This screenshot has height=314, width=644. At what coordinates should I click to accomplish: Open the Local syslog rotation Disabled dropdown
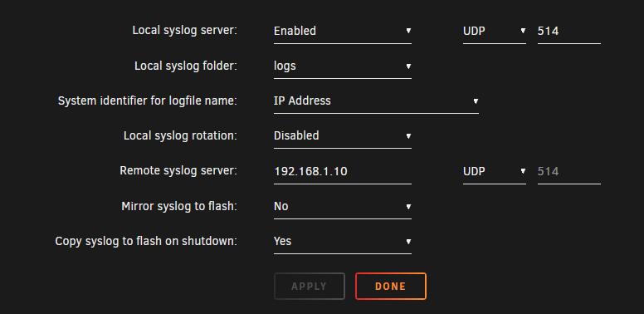[x=343, y=136]
